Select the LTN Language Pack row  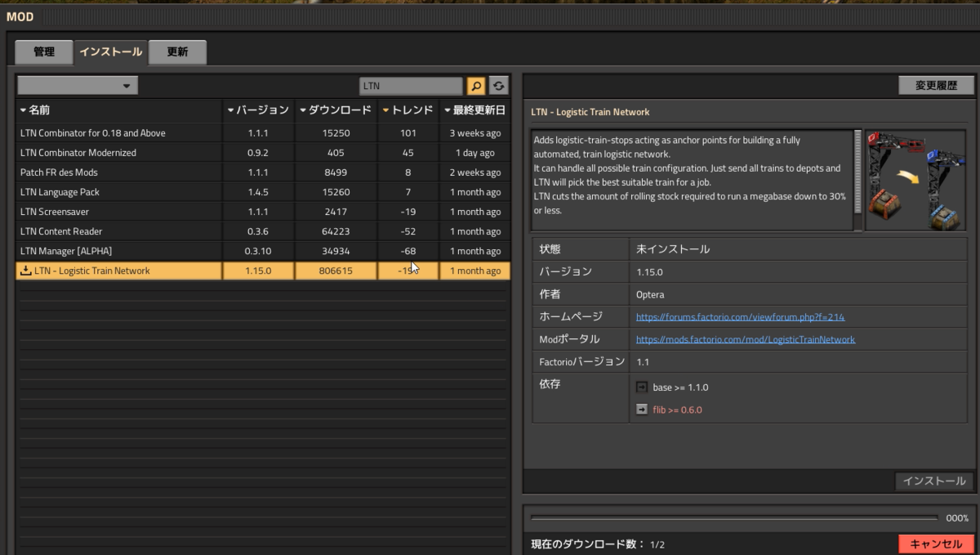tap(263, 192)
